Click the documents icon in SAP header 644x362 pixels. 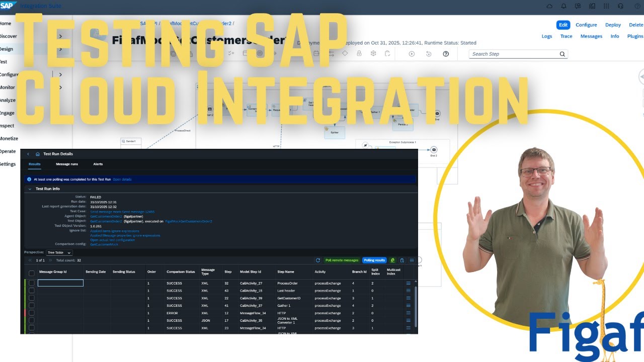[x=592, y=6]
